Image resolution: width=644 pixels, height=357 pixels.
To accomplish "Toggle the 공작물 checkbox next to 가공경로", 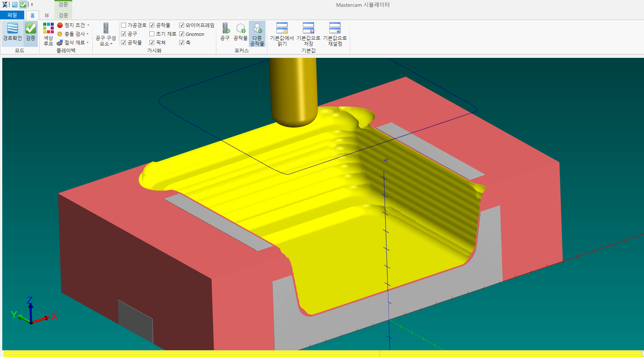I will pyautogui.click(x=152, y=25).
